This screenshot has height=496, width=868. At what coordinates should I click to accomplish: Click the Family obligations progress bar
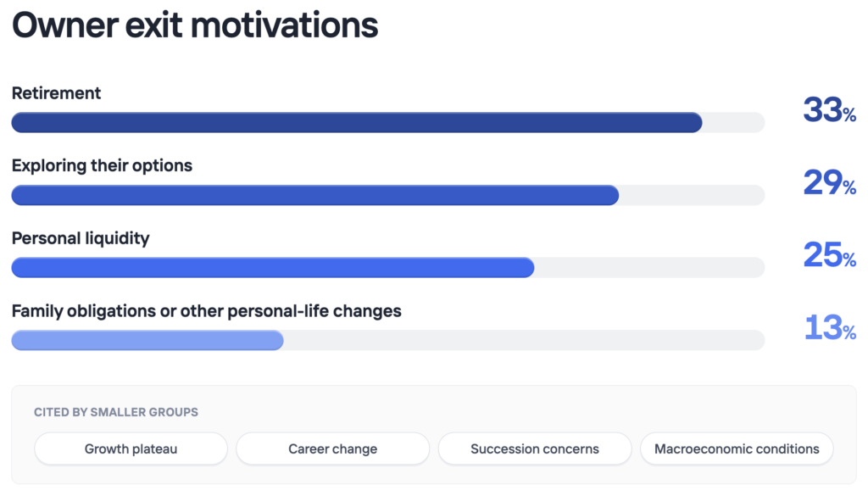pyautogui.click(x=388, y=340)
